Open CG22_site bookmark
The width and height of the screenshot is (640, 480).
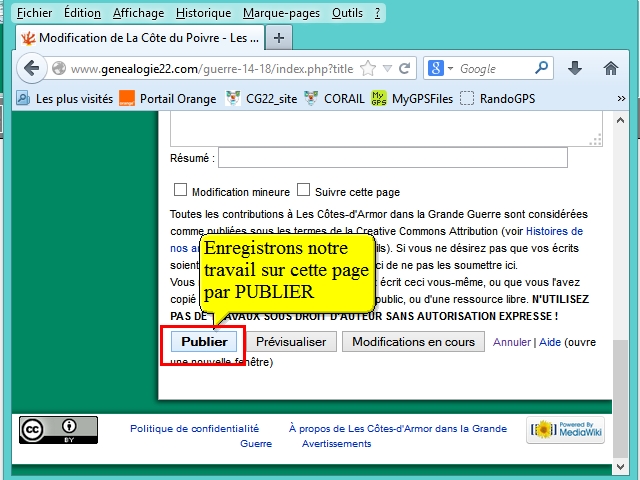[x=261, y=99]
